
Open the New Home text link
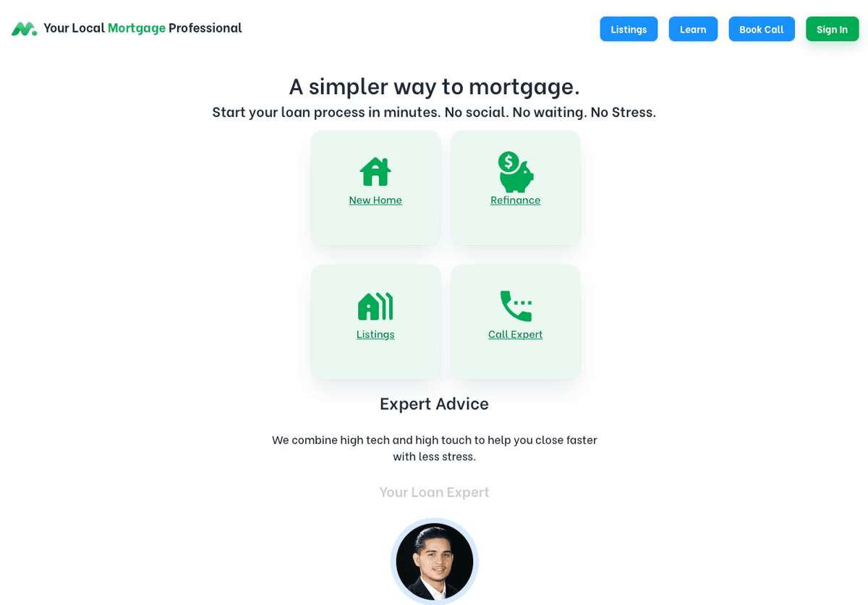pyautogui.click(x=375, y=199)
